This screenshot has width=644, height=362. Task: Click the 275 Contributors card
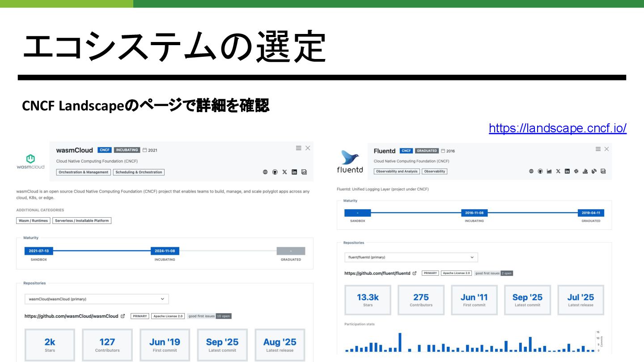[x=421, y=300]
